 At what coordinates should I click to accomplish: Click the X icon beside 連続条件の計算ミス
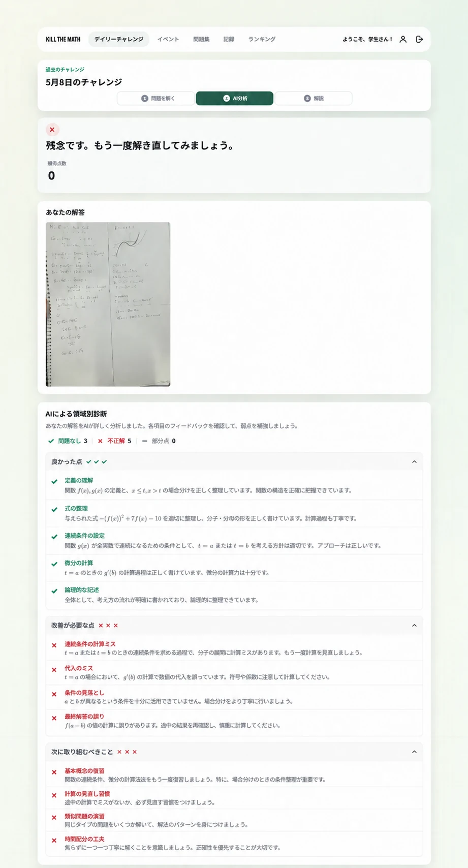(x=54, y=645)
